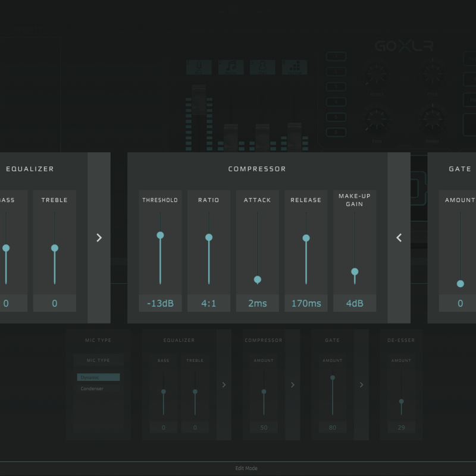This screenshot has height=476, width=476.
Task: Click the Reverb effect knob
Action: coord(377,75)
